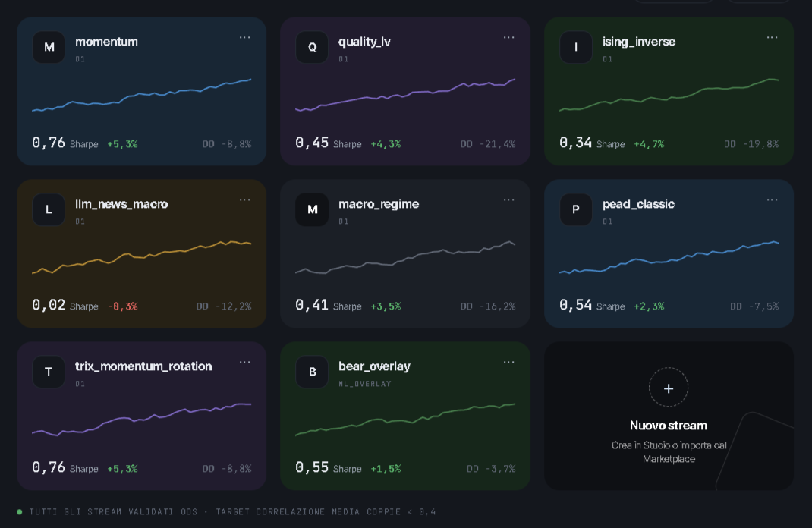The height and width of the screenshot is (528, 812).
Task: Open the three-dot menu on quality_lv card
Action: 509,37
